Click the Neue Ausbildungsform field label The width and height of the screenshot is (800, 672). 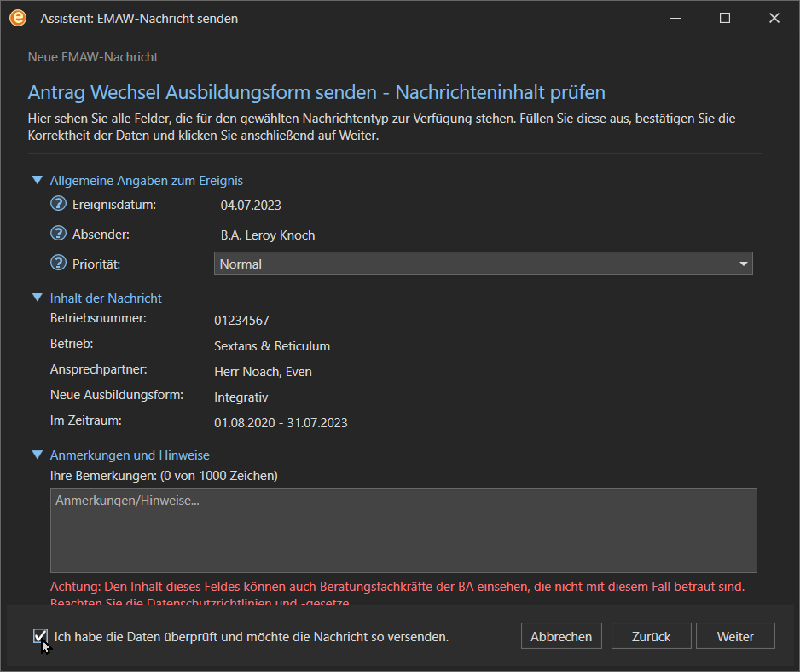tap(117, 395)
